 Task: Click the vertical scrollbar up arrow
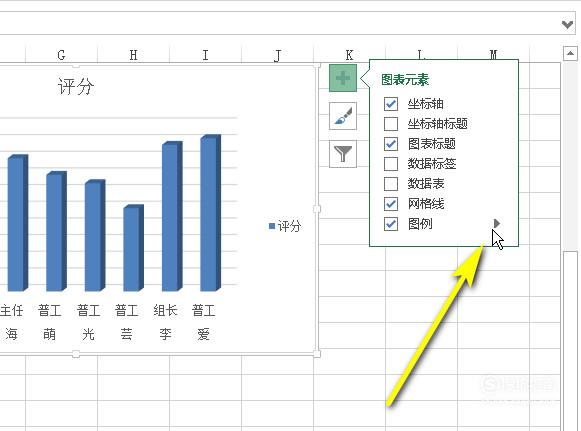[x=570, y=54]
